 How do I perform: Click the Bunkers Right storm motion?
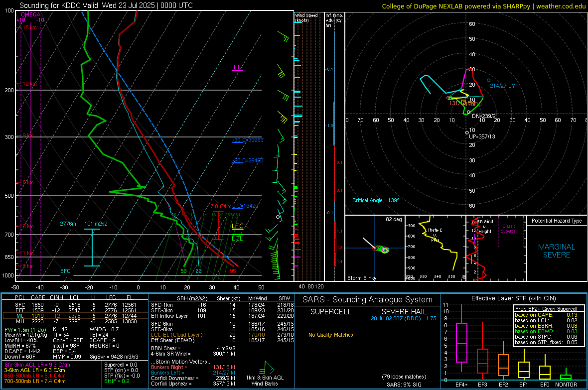tap(193, 367)
